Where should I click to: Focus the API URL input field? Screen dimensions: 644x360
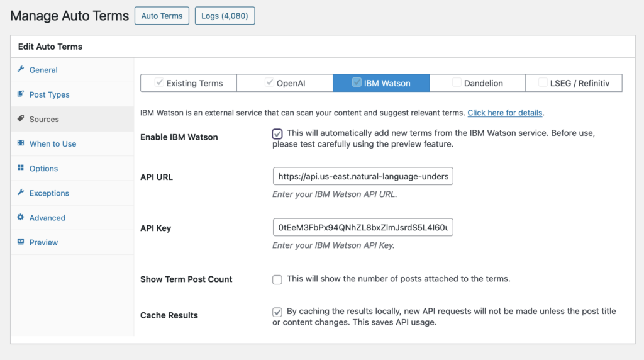point(363,176)
